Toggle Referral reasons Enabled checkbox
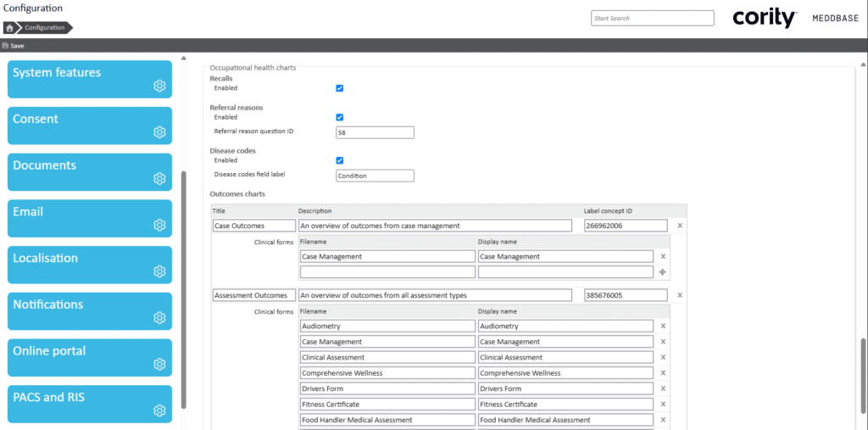Viewport: 868px width, 430px height. 340,117
